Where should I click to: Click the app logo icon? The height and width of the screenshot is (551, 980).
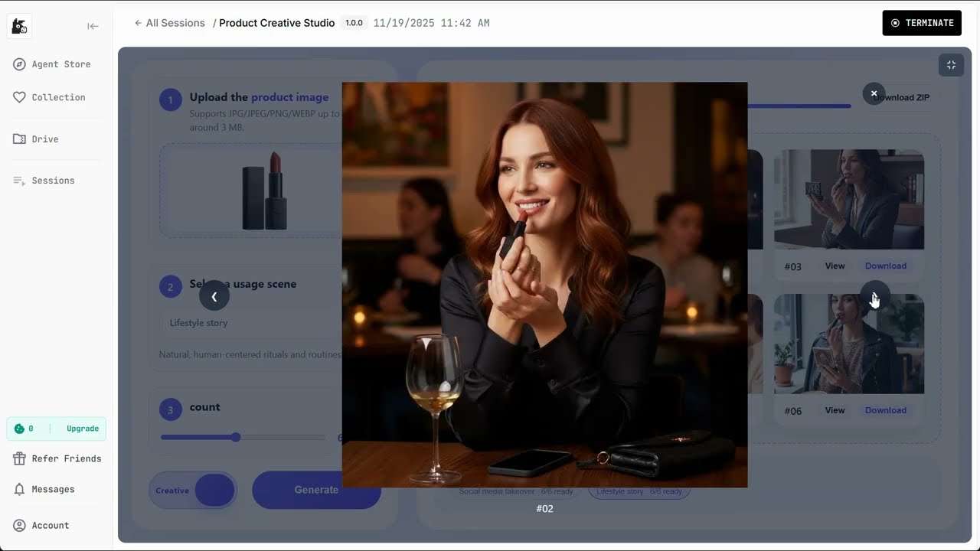tap(19, 26)
